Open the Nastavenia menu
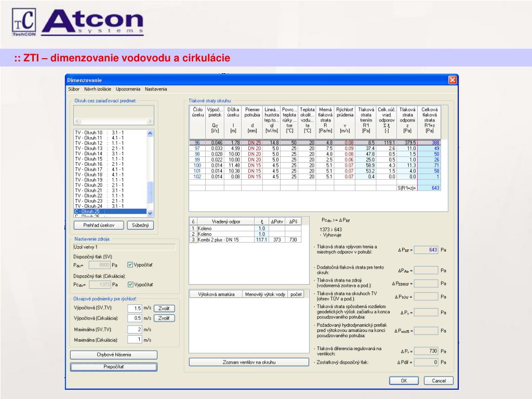This screenshot has height=399, width=532. [156, 89]
